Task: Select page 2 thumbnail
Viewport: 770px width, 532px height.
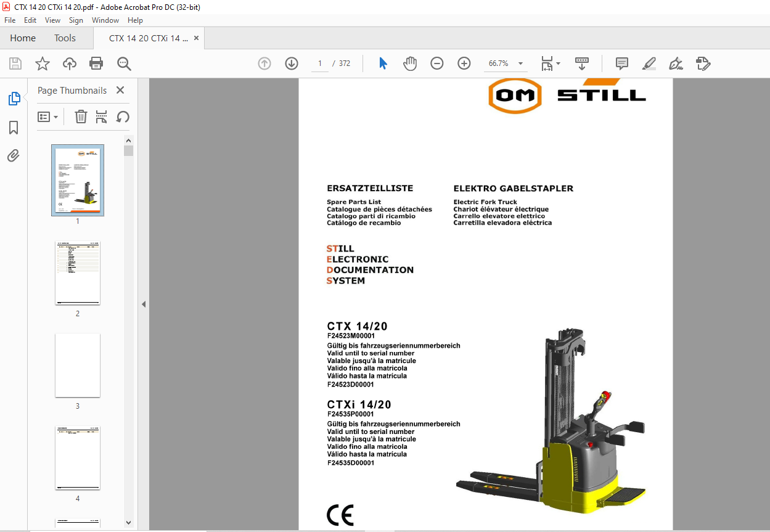Action: 78,273
